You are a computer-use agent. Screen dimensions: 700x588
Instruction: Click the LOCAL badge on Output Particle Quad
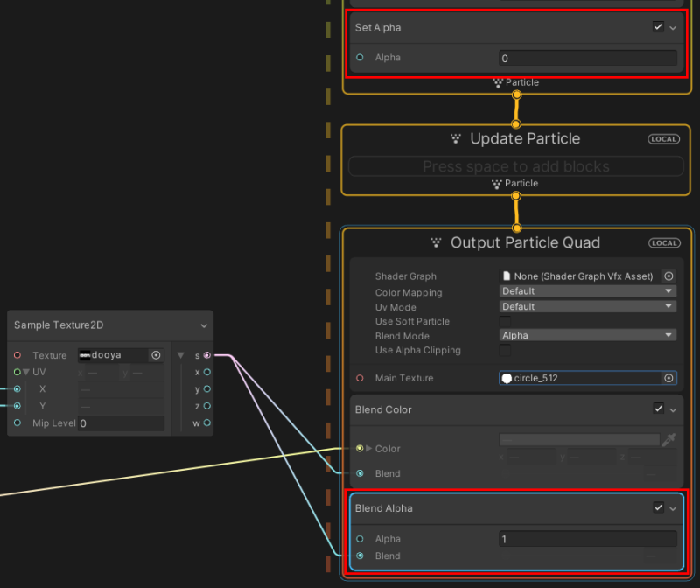coord(664,243)
